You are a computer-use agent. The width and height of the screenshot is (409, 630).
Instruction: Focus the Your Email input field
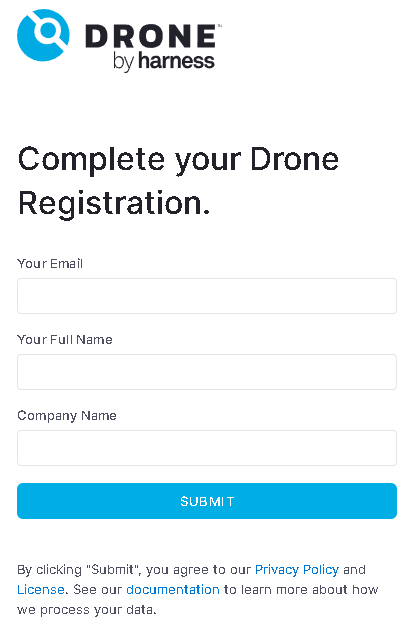(207, 296)
